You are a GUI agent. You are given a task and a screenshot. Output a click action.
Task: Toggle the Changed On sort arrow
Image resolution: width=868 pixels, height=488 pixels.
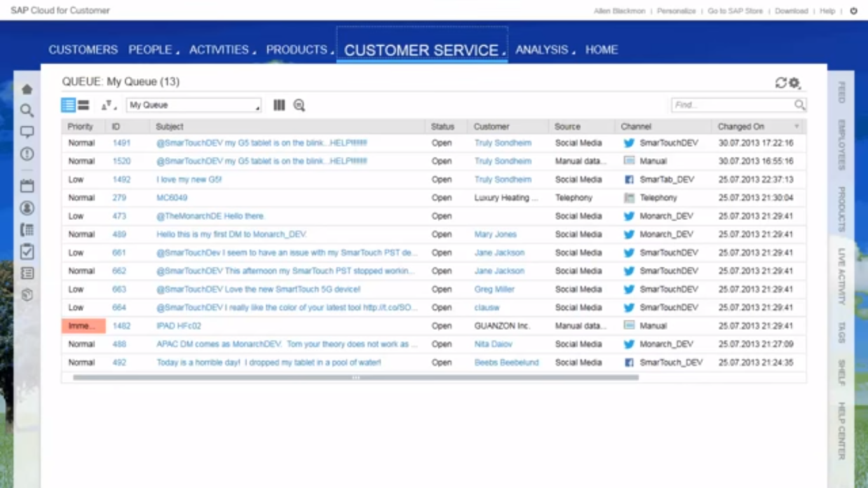(797, 127)
